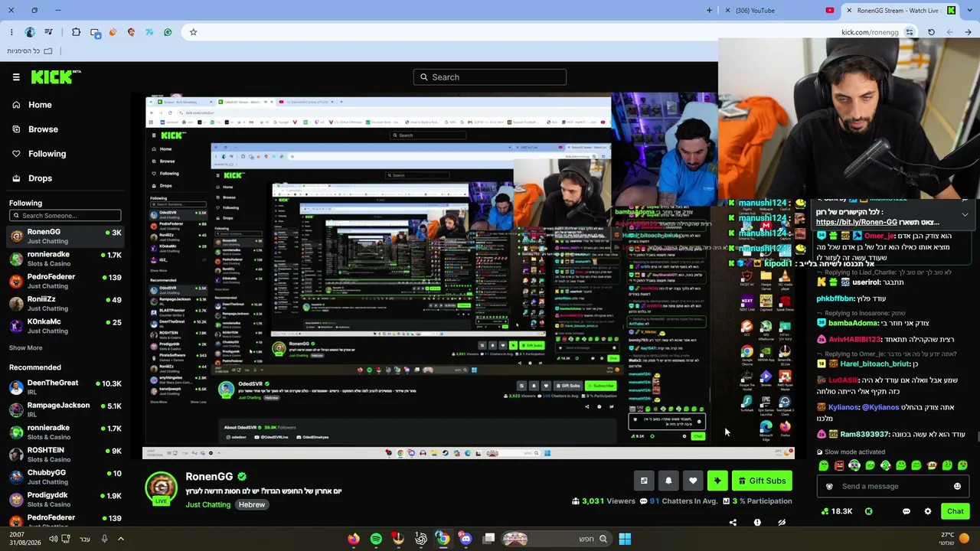
Task: Click the RonenGG live avatar
Action: [x=162, y=488]
